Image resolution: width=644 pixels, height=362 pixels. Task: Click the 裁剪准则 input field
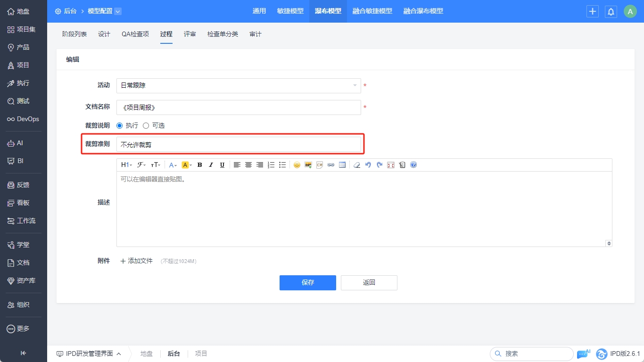[239, 145]
